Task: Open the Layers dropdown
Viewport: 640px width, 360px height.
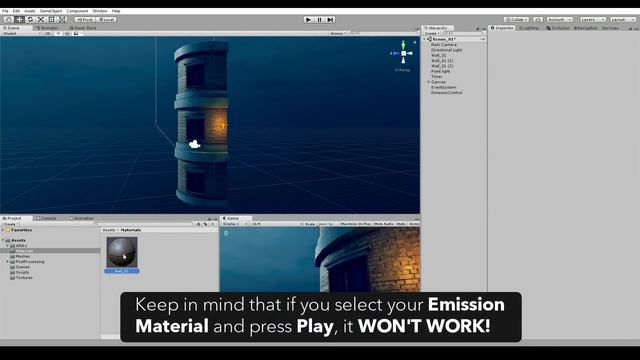Action: click(592, 20)
